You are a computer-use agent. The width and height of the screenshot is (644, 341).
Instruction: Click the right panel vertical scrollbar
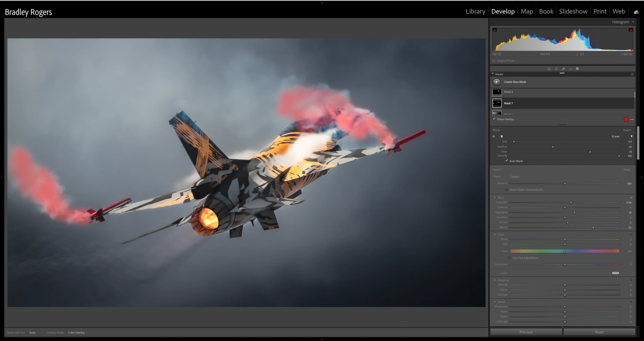(x=638, y=142)
